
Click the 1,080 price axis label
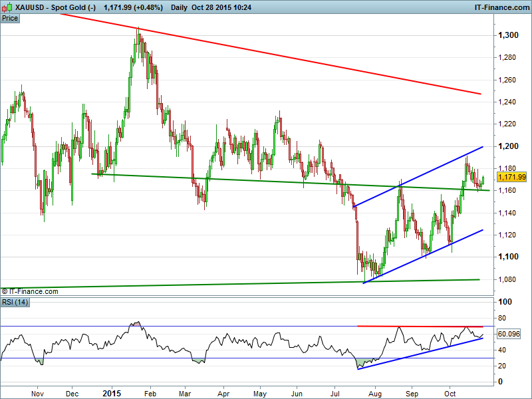(509, 279)
